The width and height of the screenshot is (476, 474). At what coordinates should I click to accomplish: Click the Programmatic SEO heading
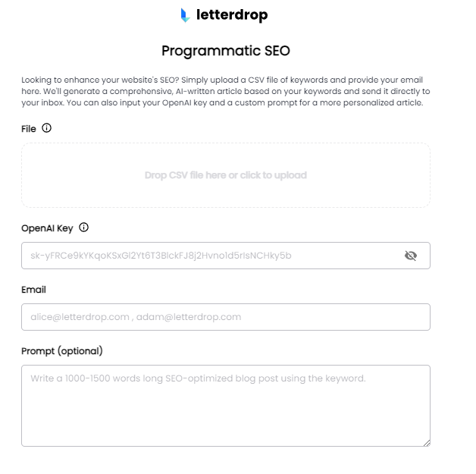pyautogui.click(x=226, y=51)
